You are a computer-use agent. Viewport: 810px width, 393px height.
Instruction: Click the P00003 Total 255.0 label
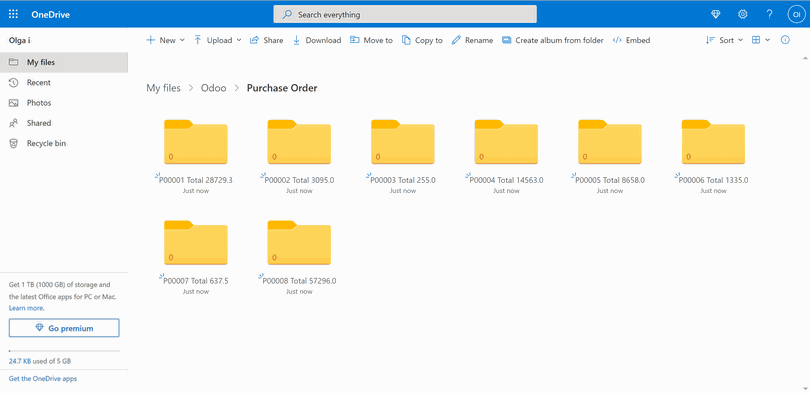[x=403, y=180]
